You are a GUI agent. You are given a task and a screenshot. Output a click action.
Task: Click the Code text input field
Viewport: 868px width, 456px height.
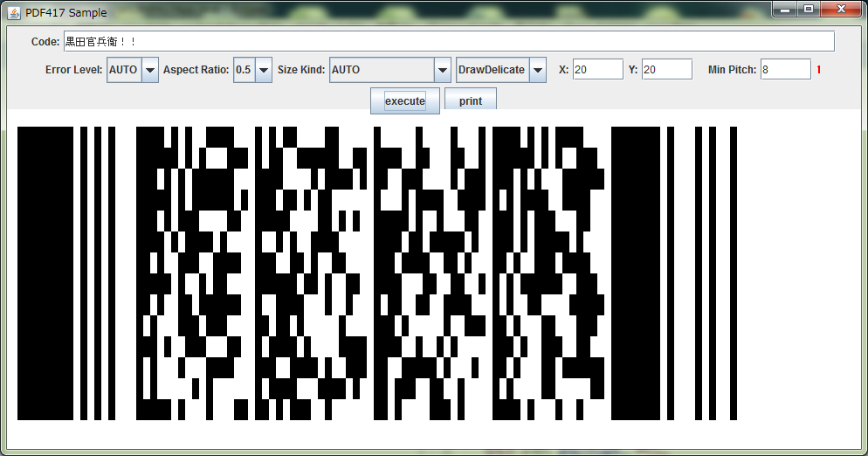(449, 42)
